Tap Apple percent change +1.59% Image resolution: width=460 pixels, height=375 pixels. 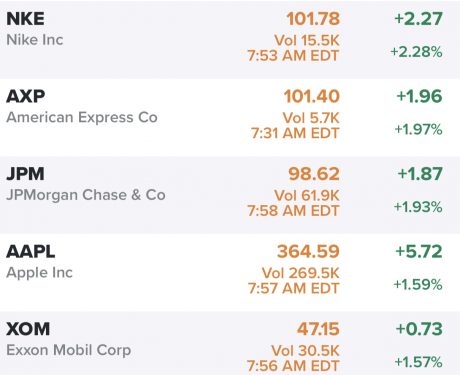418,285
